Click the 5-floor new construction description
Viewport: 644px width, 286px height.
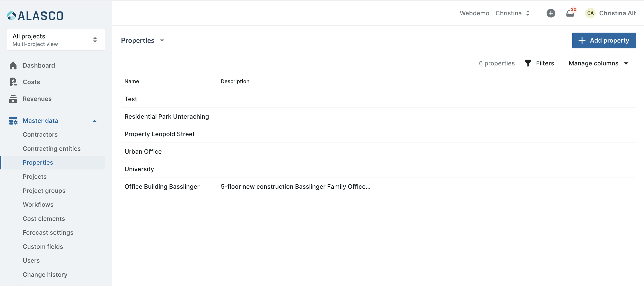(x=296, y=187)
